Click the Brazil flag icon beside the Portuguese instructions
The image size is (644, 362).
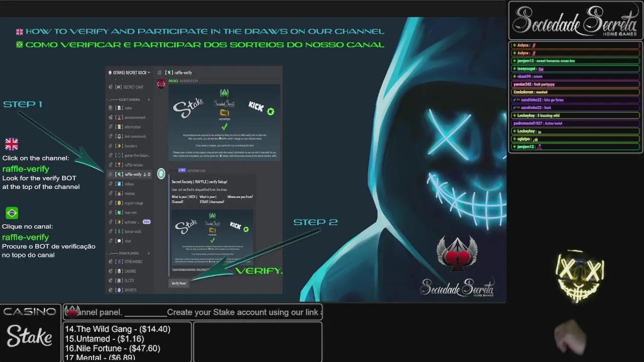tap(12, 213)
